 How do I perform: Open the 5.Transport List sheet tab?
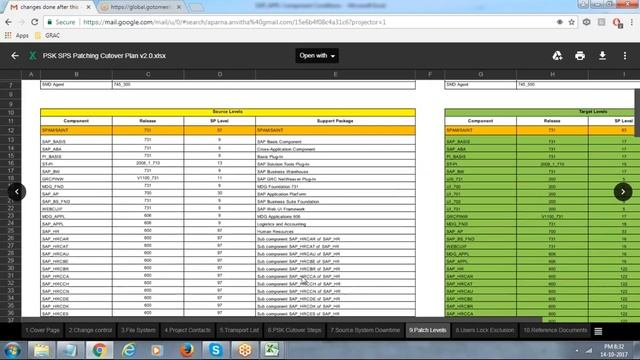tap(239, 330)
